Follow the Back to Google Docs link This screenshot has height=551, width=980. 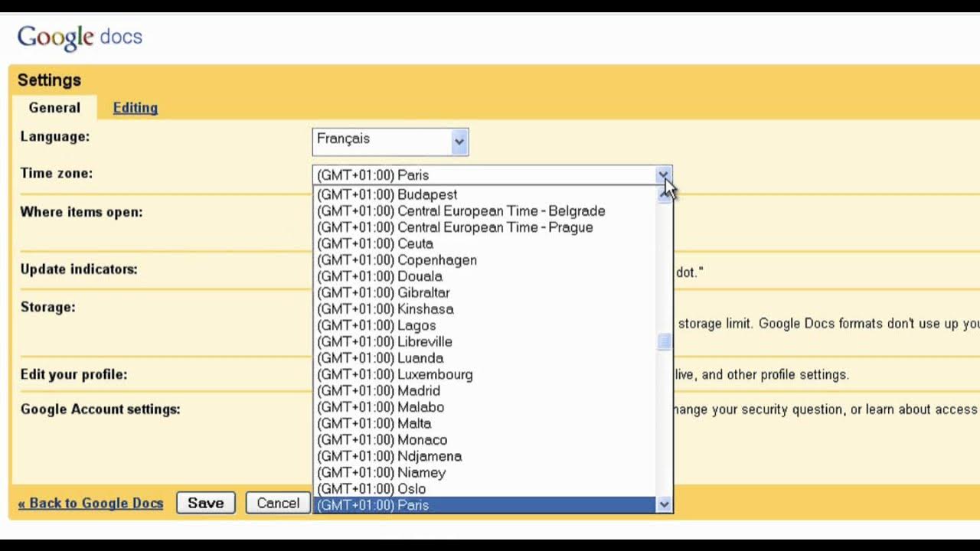click(90, 503)
